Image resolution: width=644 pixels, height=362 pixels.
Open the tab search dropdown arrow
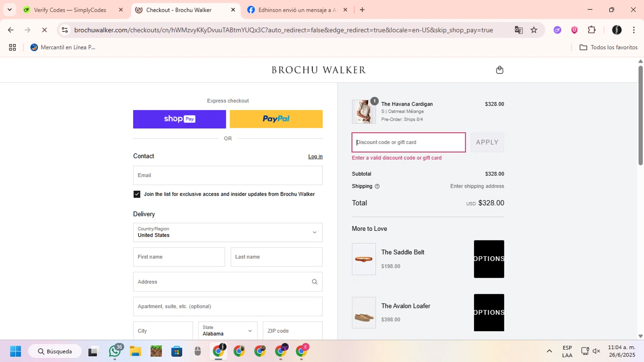[9, 9]
